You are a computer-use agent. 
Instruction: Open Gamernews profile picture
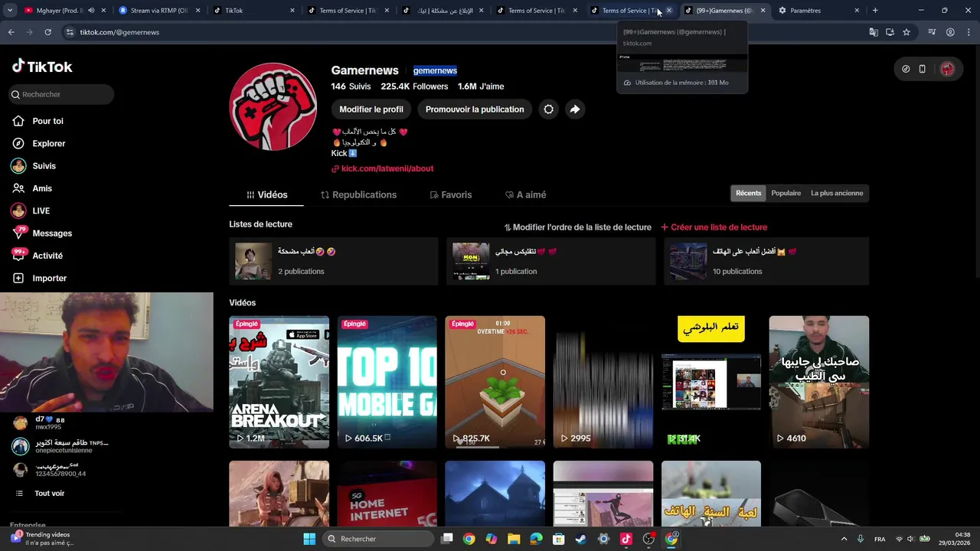tap(273, 106)
